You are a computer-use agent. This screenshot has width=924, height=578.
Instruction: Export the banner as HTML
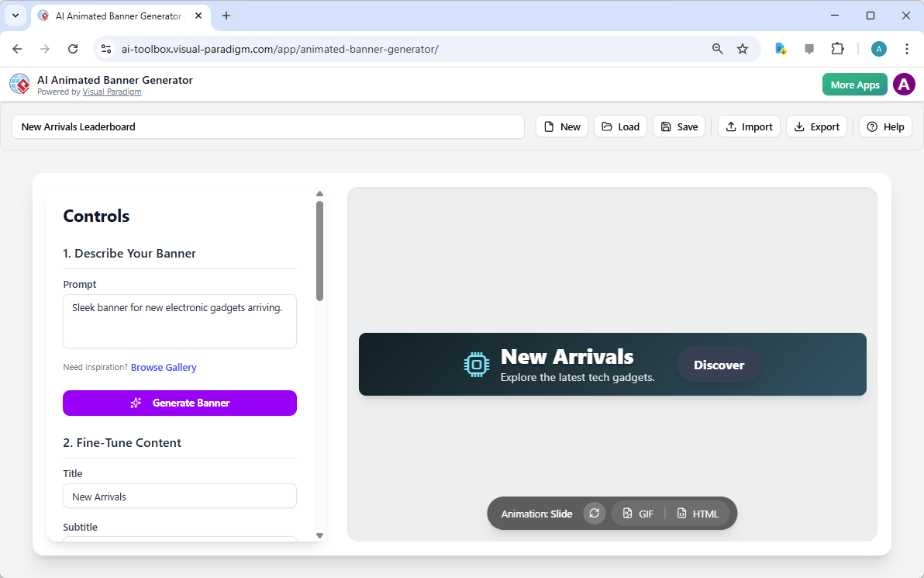tap(697, 513)
